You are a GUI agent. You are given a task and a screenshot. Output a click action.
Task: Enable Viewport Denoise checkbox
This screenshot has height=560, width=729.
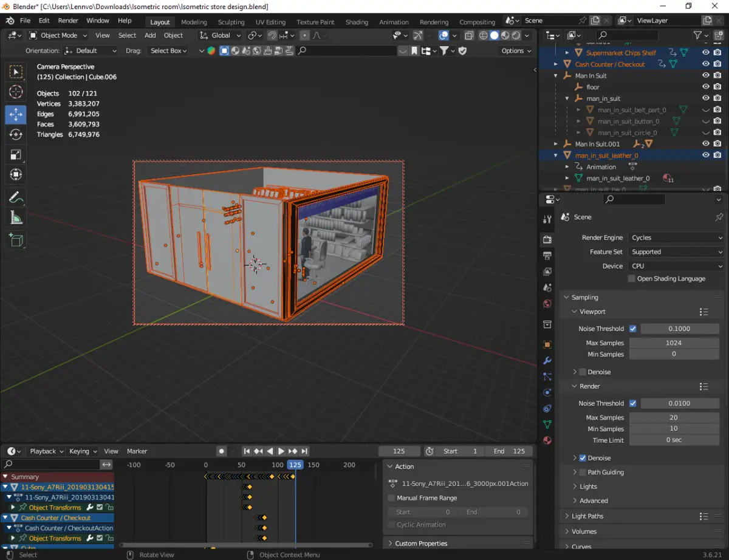pos(583,372)
